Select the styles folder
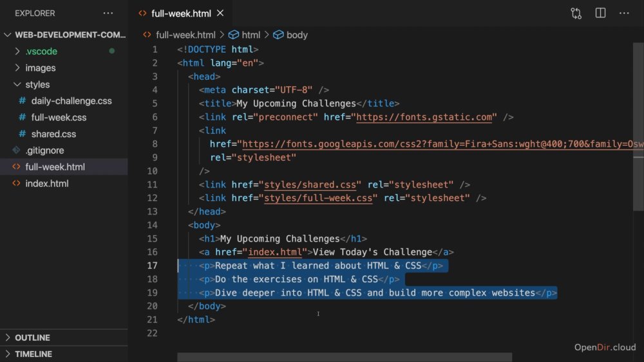644x362 pixels. [x=37, y=84]
